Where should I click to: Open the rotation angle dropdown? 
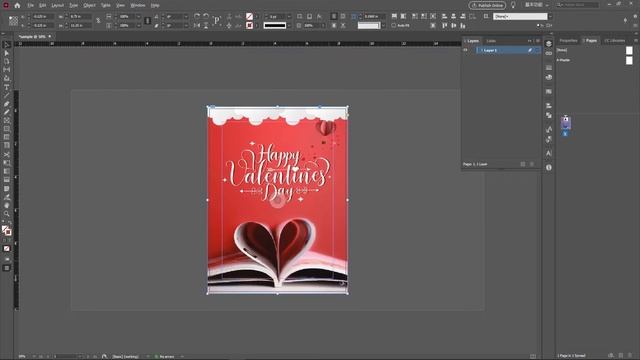coord(186,16)
